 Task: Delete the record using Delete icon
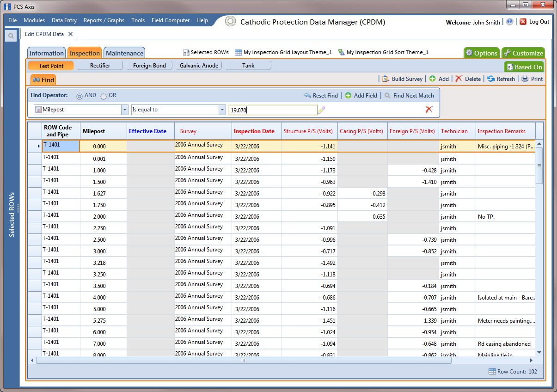click(459, 79)
